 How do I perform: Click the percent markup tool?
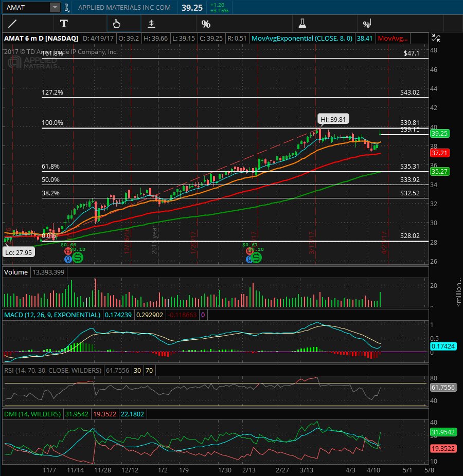pos(206,23)
